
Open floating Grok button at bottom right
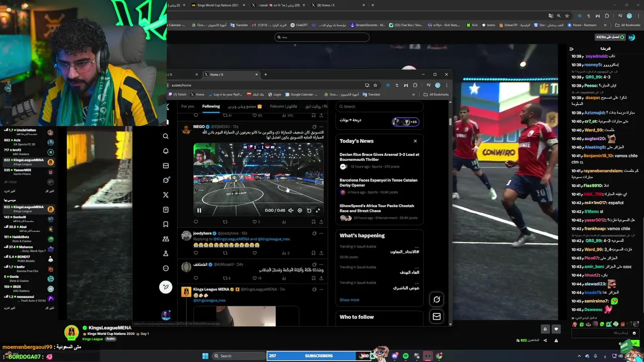[x=437, y=300]
